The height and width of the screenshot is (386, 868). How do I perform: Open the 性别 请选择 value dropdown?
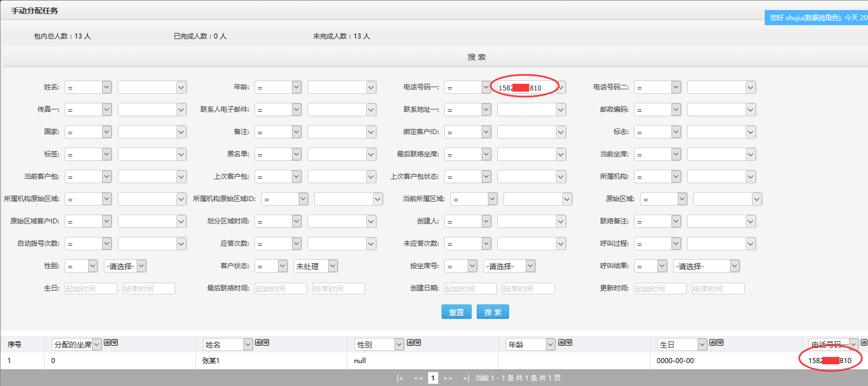point(125,266)
